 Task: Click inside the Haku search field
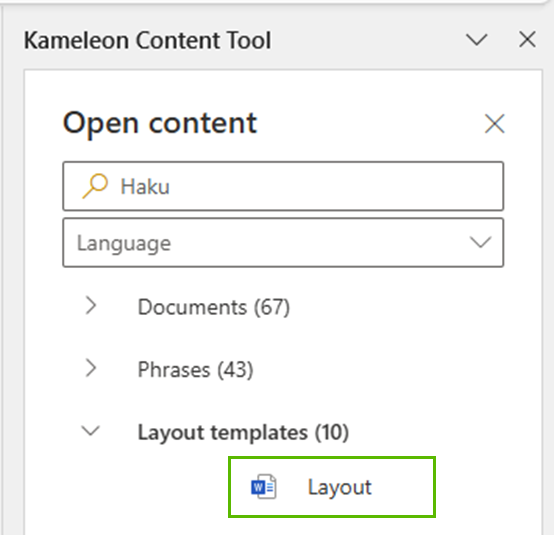(x=283, y=186)
